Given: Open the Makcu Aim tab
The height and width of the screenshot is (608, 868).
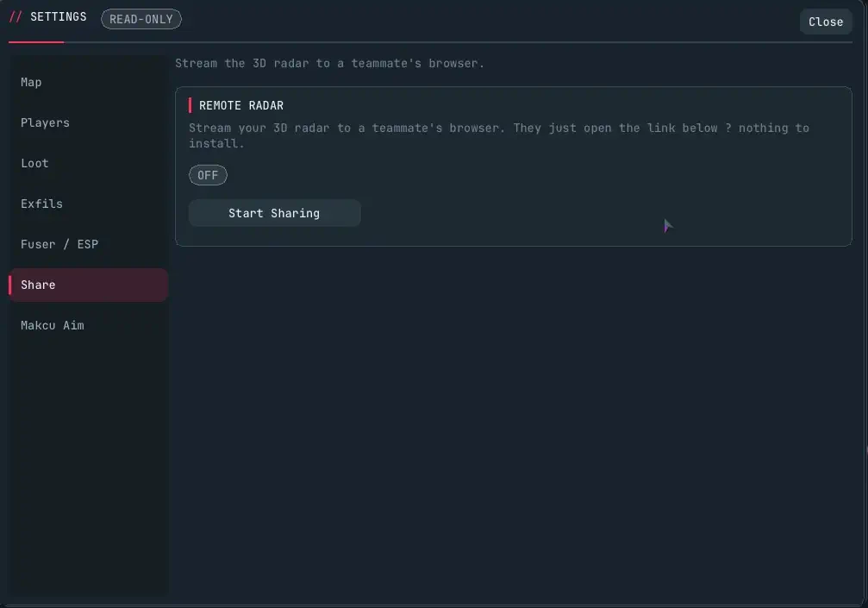Looking at the screenshot, I should coord(89,325).
